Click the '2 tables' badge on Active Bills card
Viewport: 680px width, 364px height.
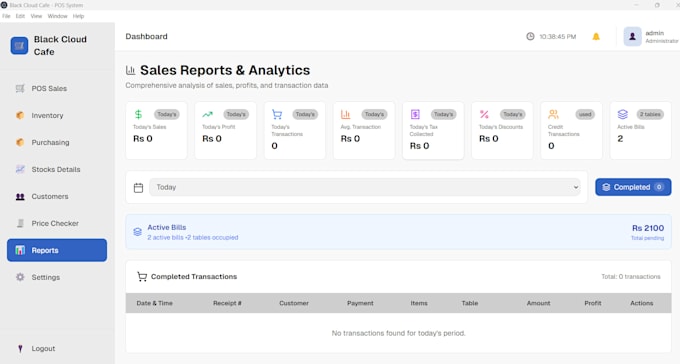coord(650,115)
